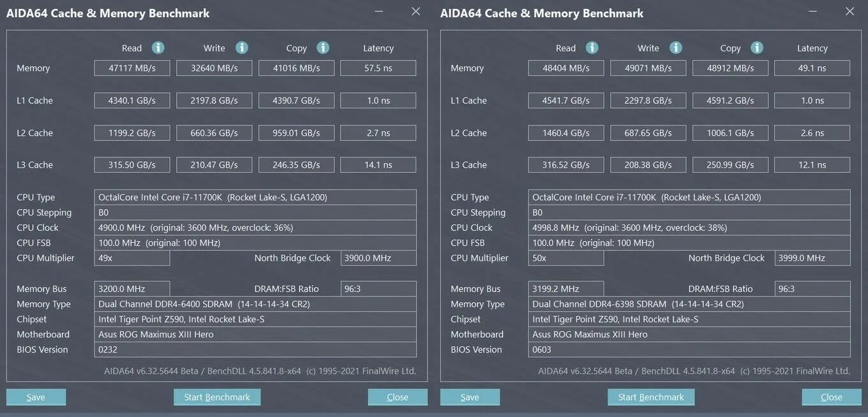868x417 pixels.
Task: Click the Read info icon in left window
Action: coord(158,48)
